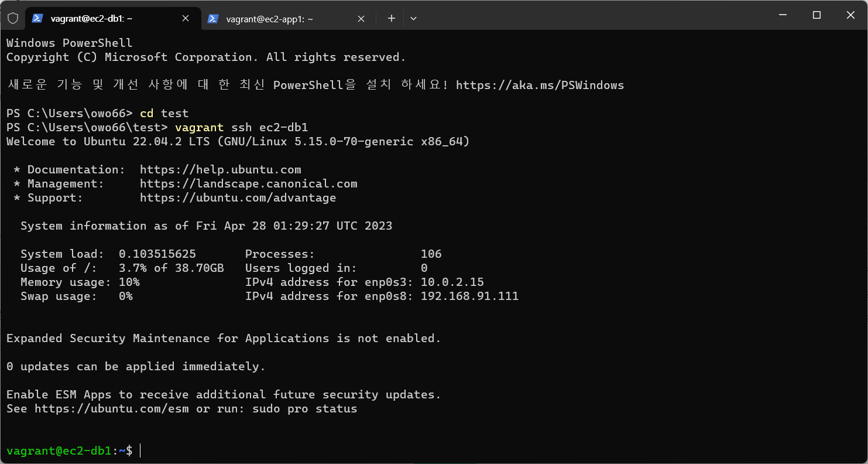Close the vagrant@ec2-db1 tab
The width and height of the screenshot is (868, 464).
(186, 19)
